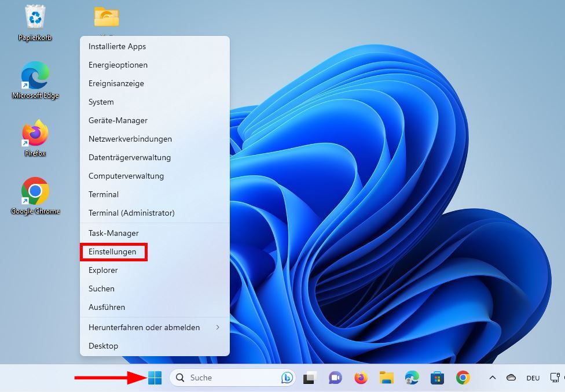Open Microsoft Edge from the taskbar
This screenshot has height=392, width=565.
pyautogui.click(x=411, y=378)
